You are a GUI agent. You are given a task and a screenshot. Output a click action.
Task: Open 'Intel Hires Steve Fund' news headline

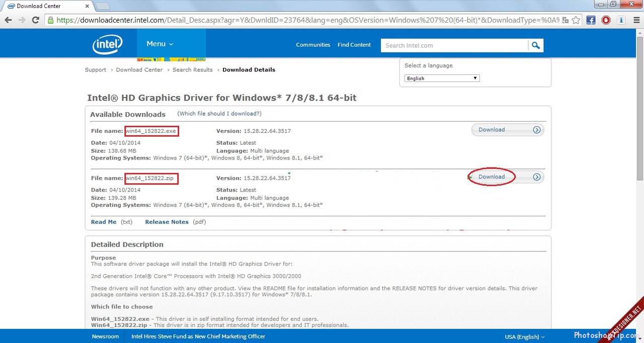point(198,336)
